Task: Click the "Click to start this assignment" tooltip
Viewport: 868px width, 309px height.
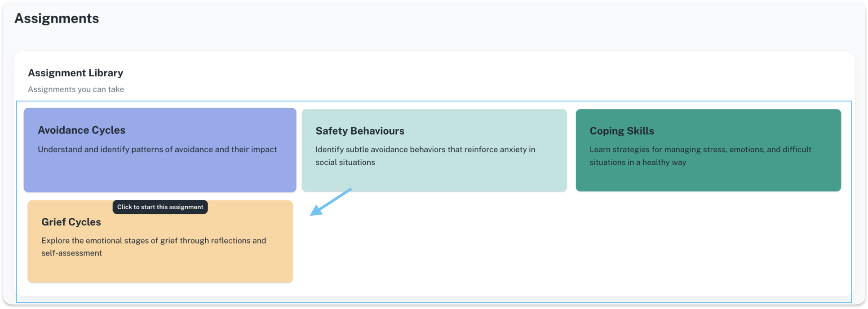Action: (160, 207)
